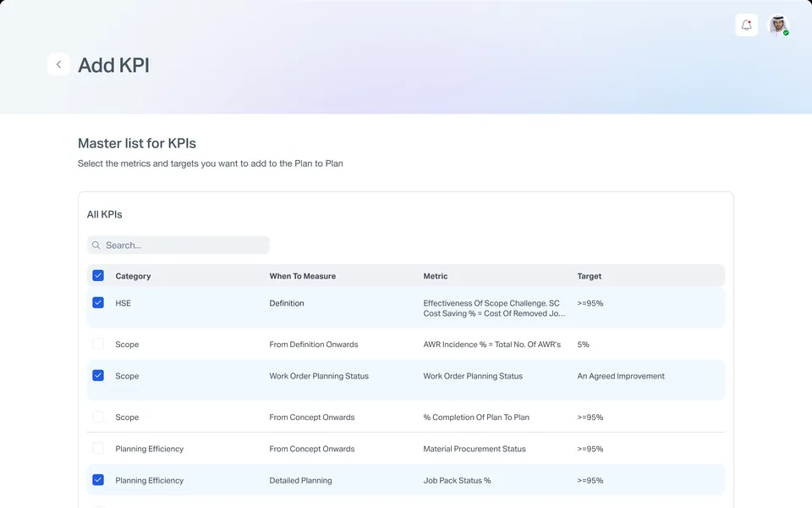Click the >=95% target in the Job Pack row

(590, 481)
